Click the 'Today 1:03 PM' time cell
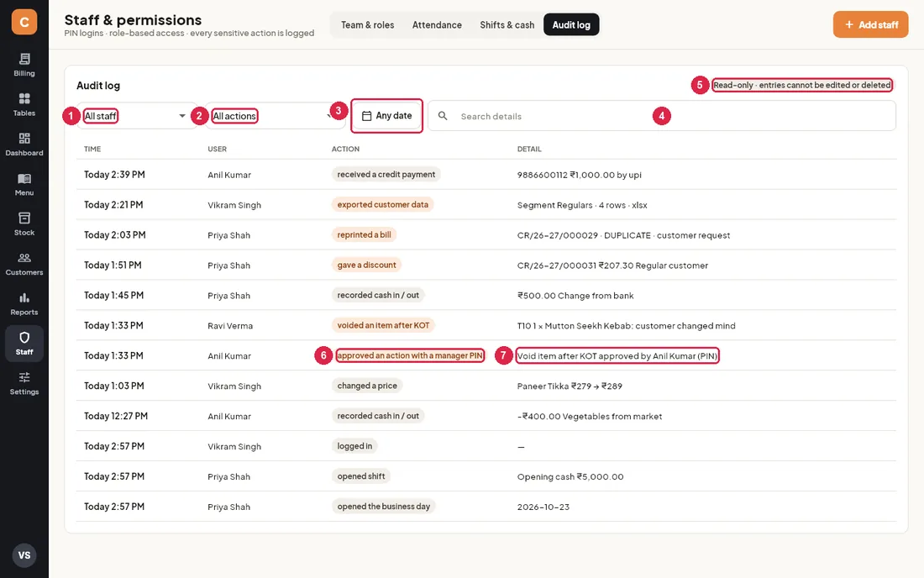This screenshot has height=578, width=924. click(113, 386)
